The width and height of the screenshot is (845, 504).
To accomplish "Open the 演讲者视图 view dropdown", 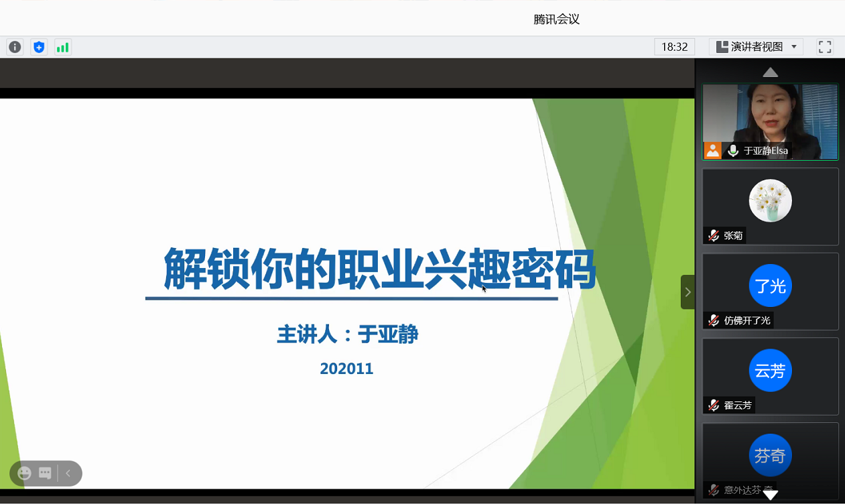I will click(757, 47).
